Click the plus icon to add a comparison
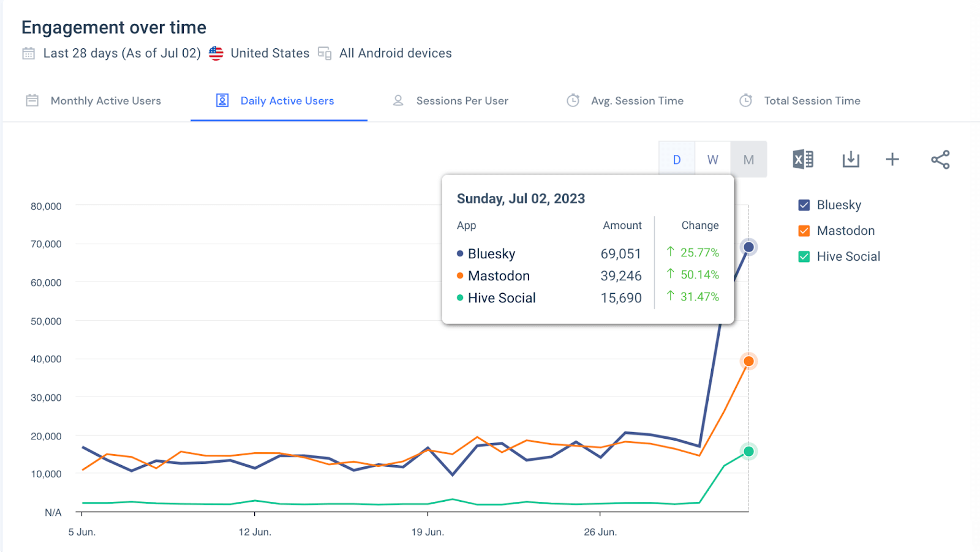Viewport: 980px width, 552px height. point(892,159)
